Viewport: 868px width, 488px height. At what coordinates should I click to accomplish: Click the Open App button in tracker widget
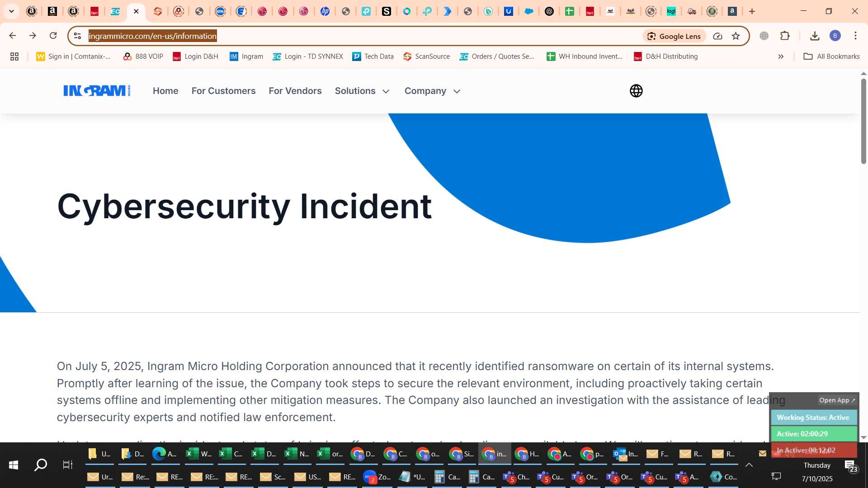click(x=837, y=400)
